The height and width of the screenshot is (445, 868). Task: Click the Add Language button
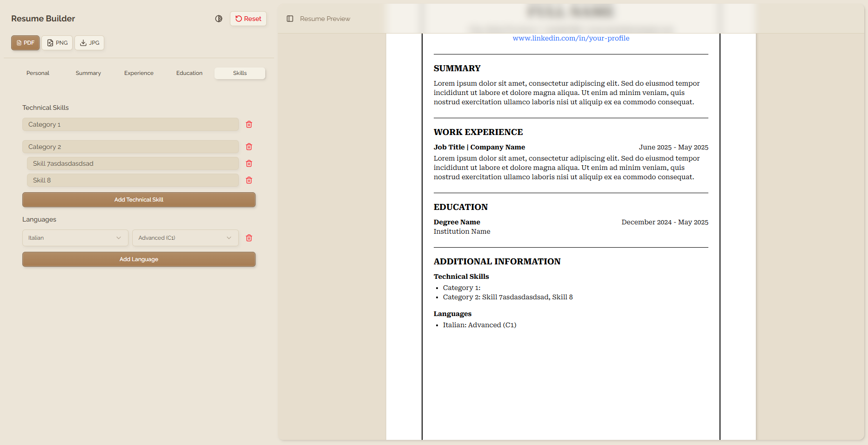coord(139,259)
